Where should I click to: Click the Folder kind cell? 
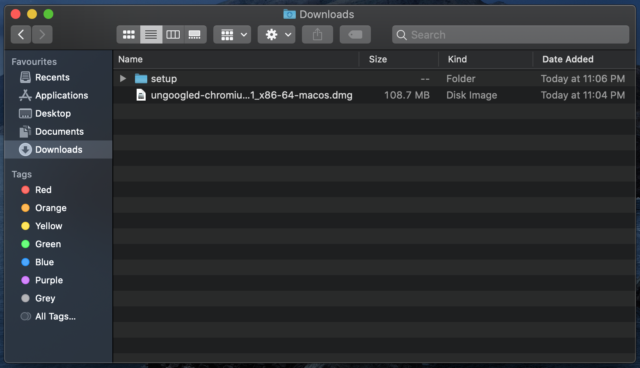click(x=461, y=79)
